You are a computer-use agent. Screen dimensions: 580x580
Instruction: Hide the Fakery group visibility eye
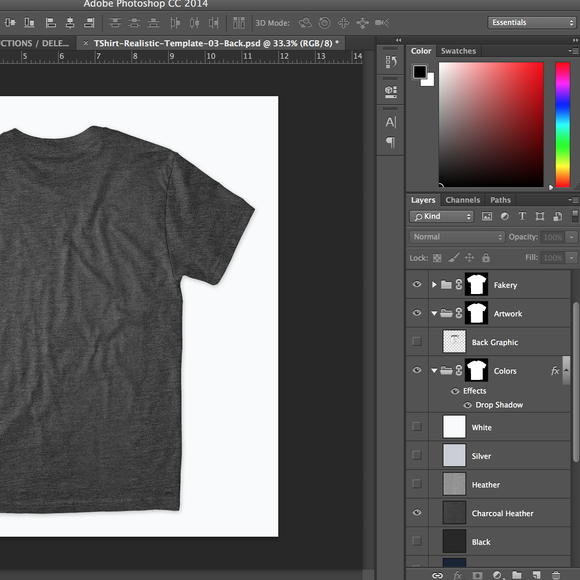point(417,284)
